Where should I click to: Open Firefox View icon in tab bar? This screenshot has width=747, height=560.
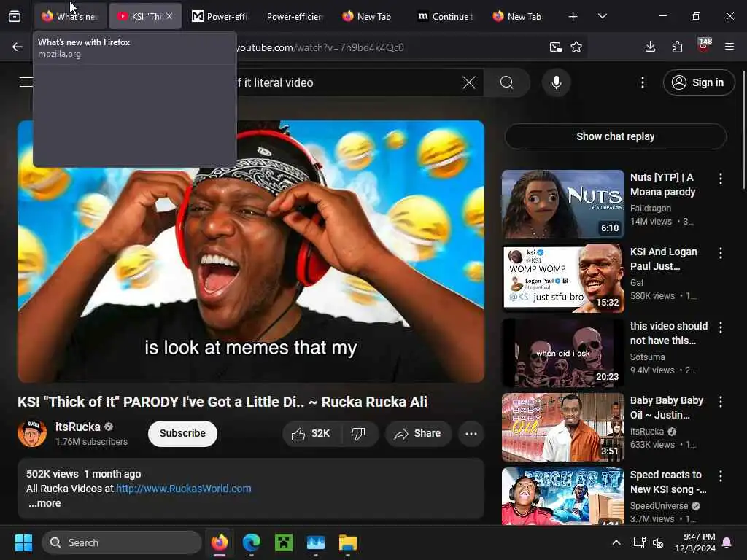coord(15,17)
